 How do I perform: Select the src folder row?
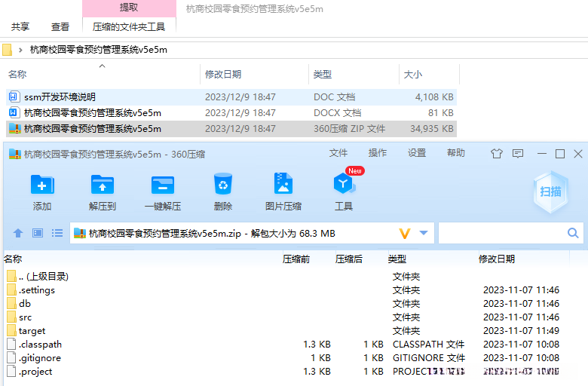coord(287,317)
